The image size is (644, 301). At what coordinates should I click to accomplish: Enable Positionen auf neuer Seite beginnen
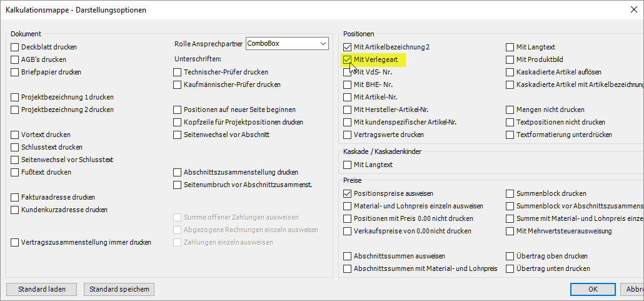pos(178,110)
